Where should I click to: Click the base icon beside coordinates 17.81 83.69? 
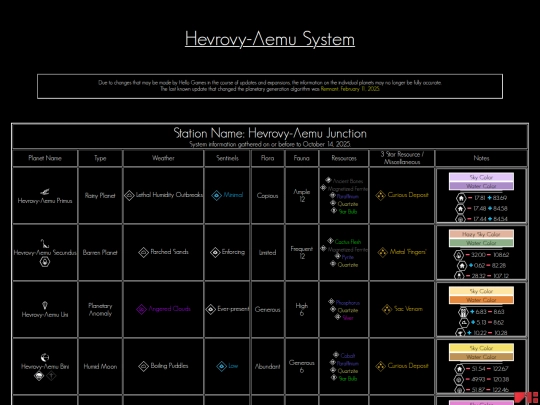coord(461,198)
